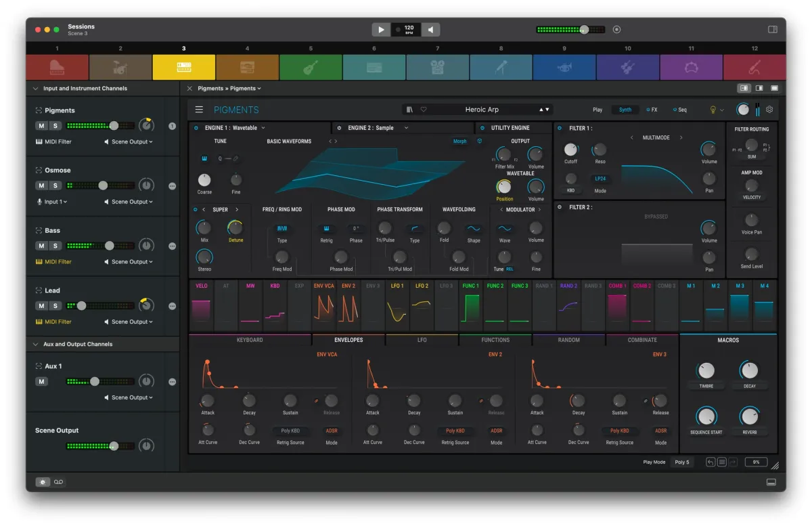Image resolution: width=812 pixels, height=526 pixels.
Task: Select the drum kit scene tile
Action: click(120, 67)
